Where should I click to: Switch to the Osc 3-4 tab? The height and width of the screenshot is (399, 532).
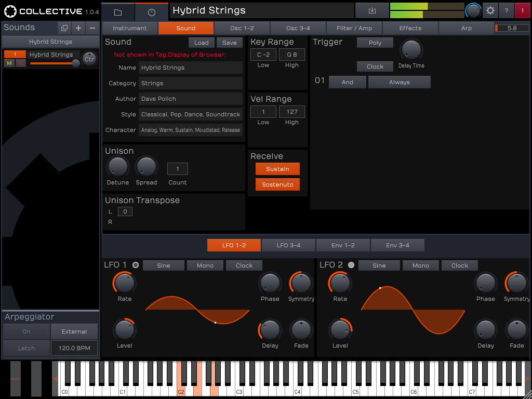298,28
